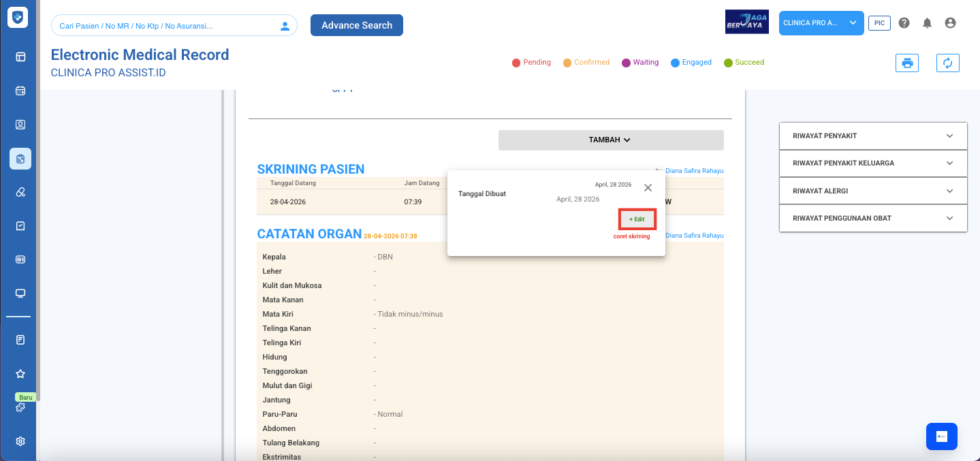Open the CLINICA PRO clinic selector dropdown

(x=821, y=23)
